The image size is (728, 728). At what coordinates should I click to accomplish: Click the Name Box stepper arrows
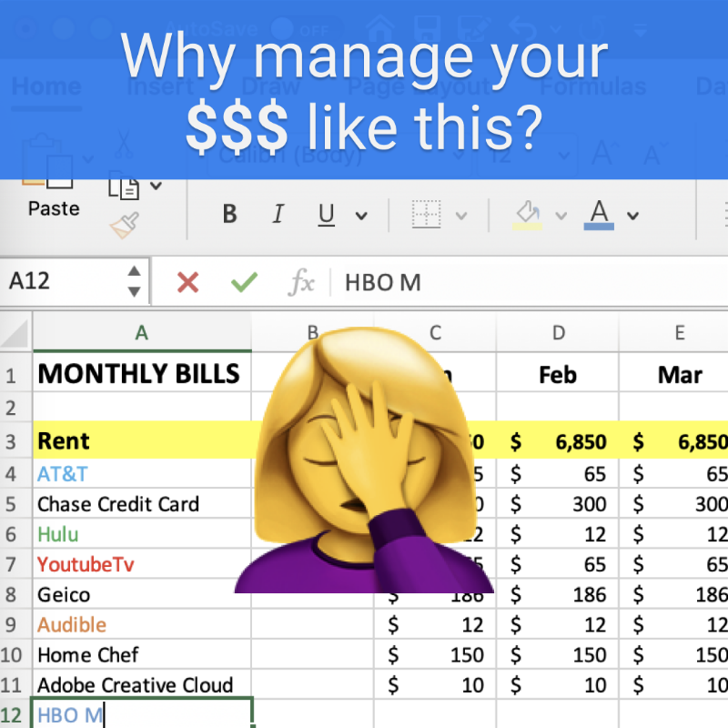134,281
